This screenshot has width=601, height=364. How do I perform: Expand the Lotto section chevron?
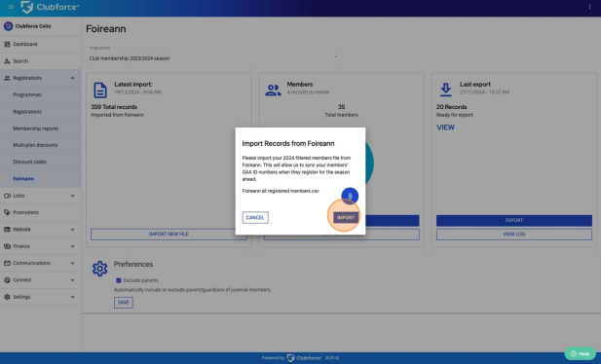[72, 196]
